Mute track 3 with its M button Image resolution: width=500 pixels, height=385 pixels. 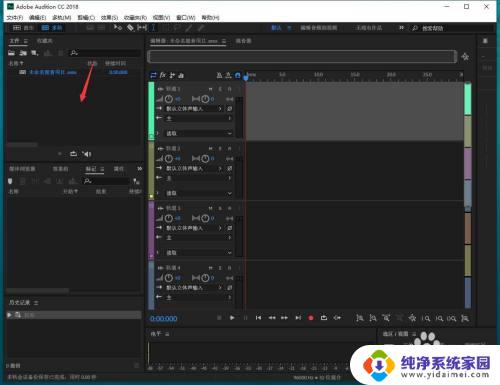[x=210, y=208]
